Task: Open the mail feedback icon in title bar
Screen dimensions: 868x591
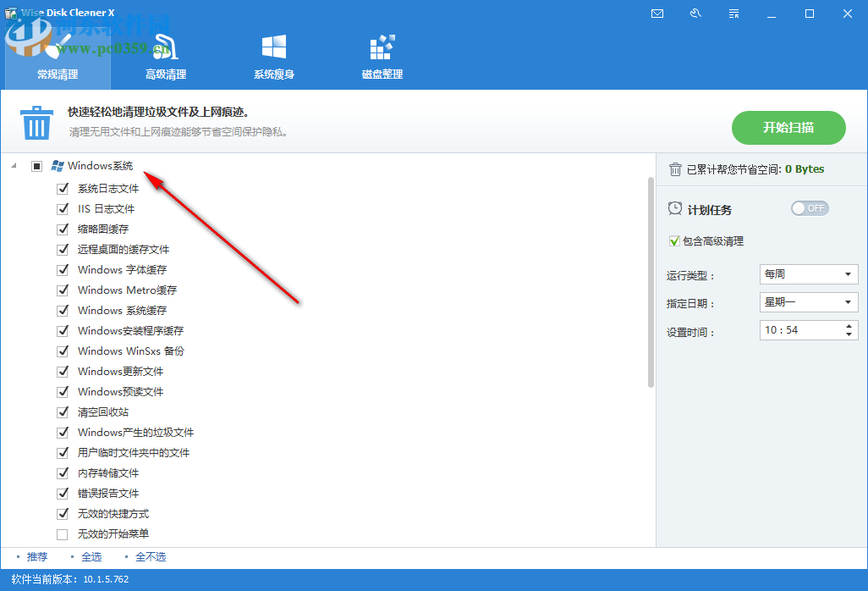Action: 657,14
